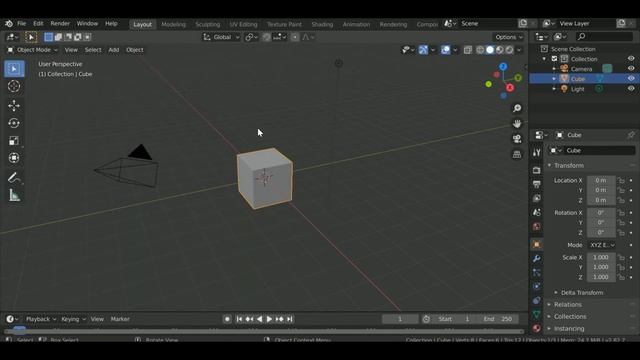Jump to the timeline start frame

coord(240,319)
